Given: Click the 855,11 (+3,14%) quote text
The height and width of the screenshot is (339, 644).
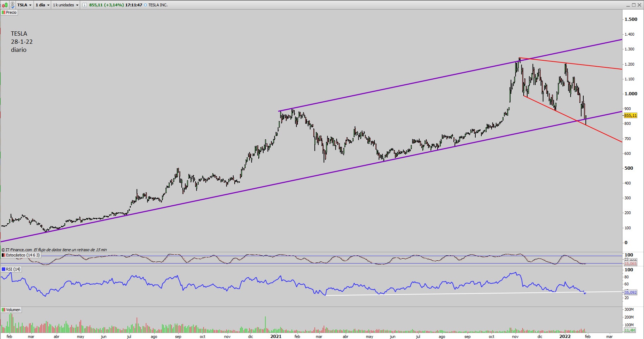Looking at the screenshot, I should pyautogui.click(x=107, y=5).
